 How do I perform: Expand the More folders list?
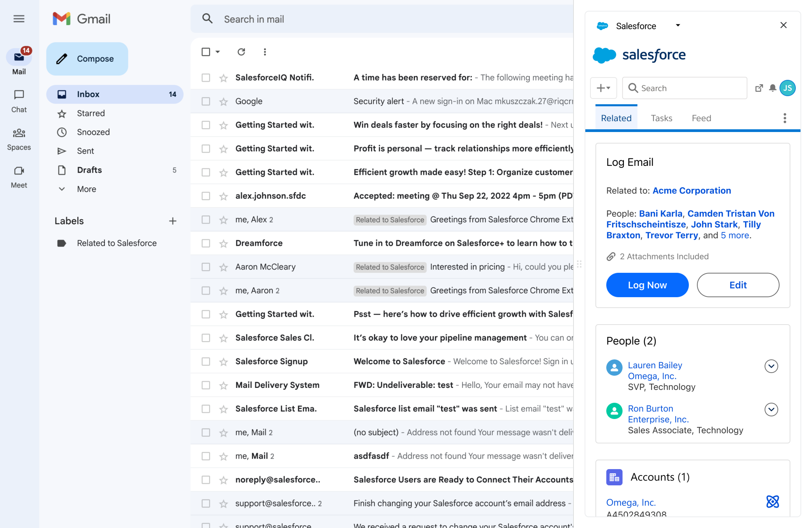tap(86, 189)
